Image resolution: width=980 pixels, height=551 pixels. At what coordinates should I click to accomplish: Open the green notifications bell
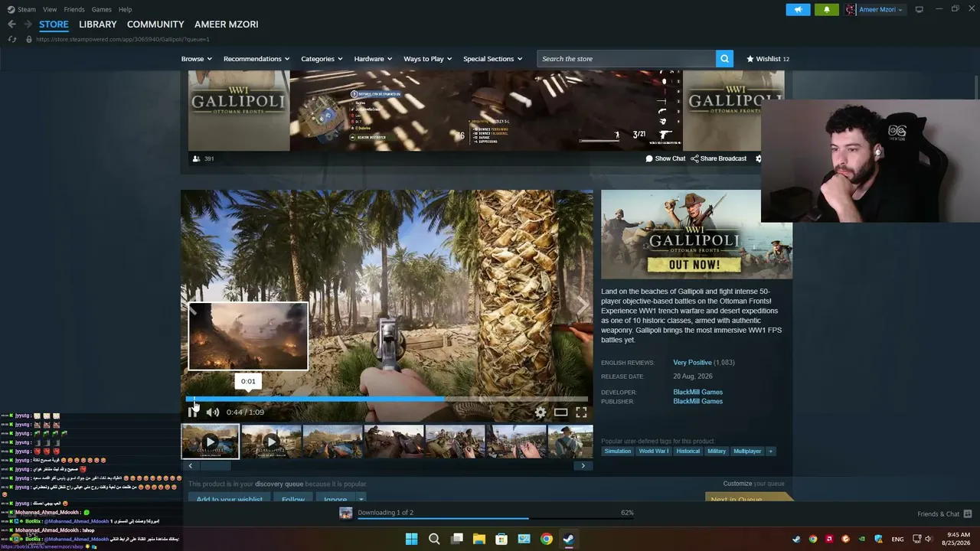click(827, 9)
